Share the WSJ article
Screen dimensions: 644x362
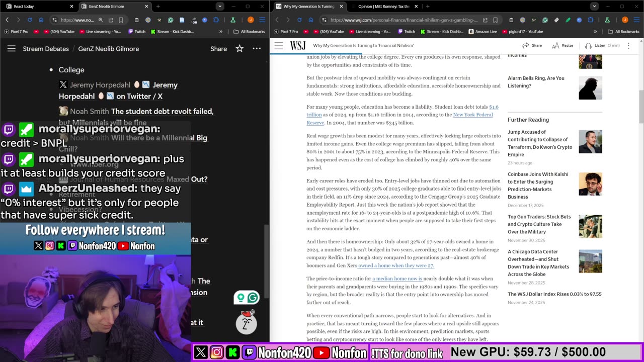coord(532,45)
